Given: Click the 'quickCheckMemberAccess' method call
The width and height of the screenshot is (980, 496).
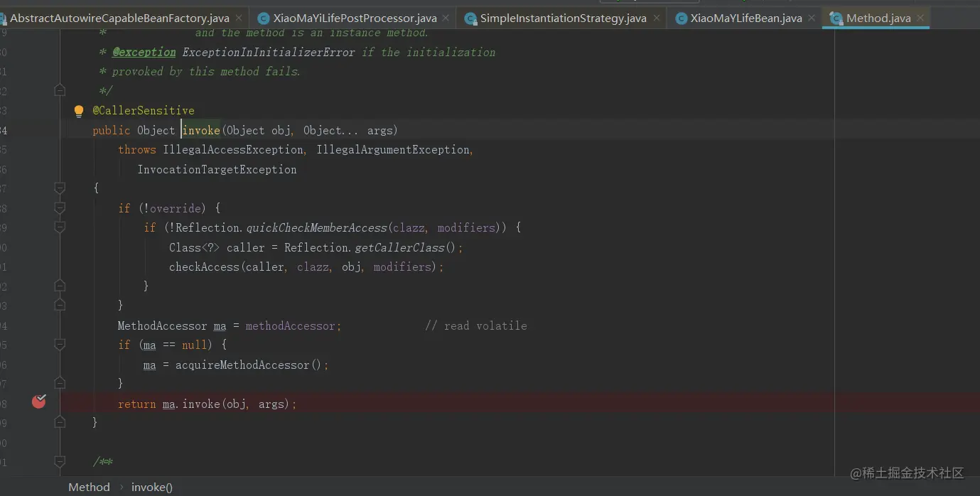Looking at the screenshot, I should point(317,227).
